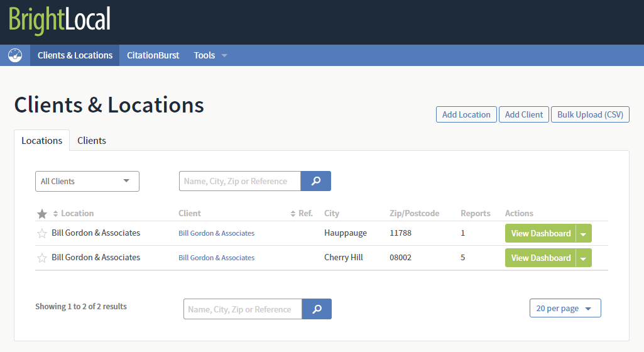Click the Hauppauge row location name

point(96,233)
